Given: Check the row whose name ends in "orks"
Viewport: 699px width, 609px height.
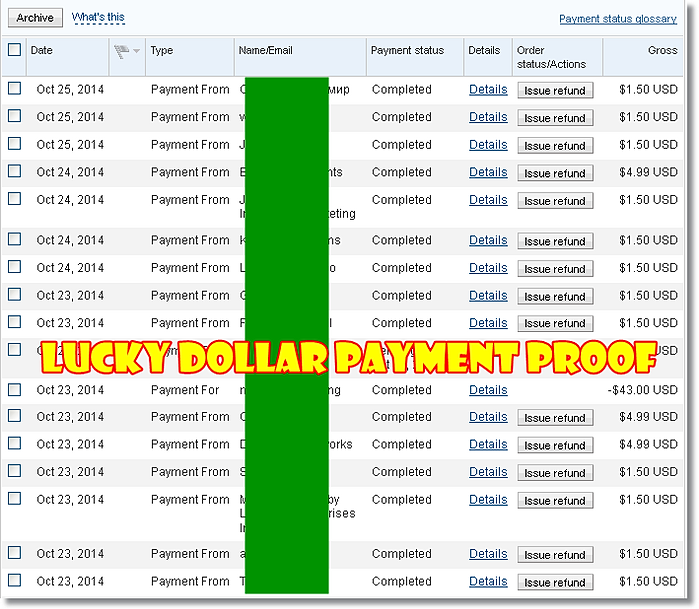Looking at the screenshot, I should point(14,443).
